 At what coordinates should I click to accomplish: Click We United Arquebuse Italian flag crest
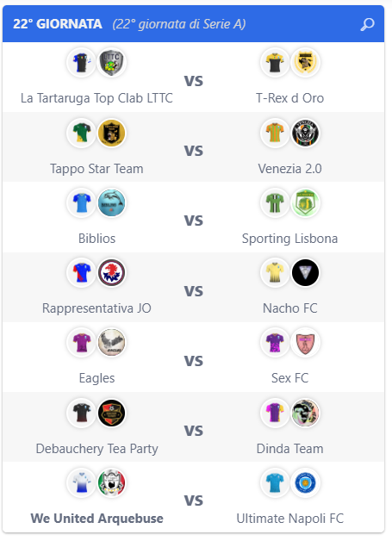point(111,482)
